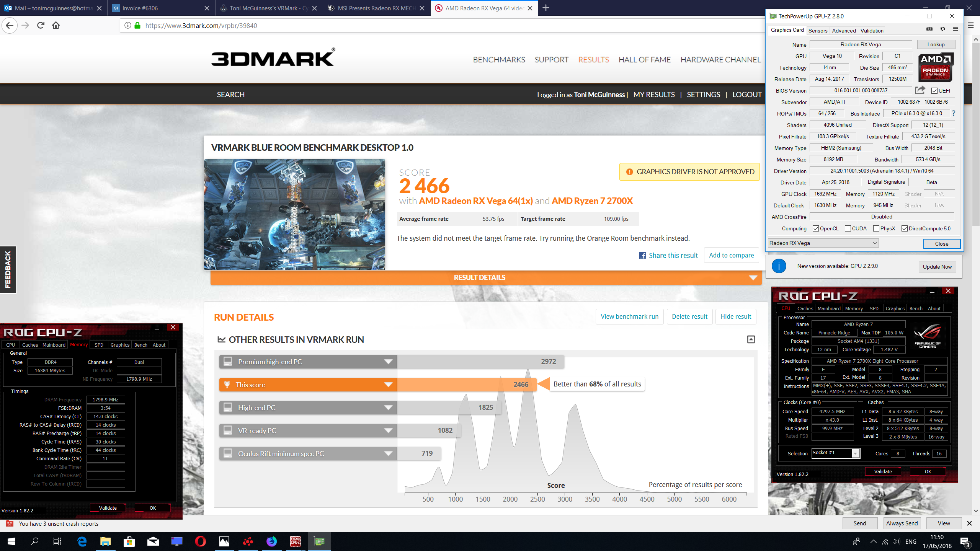Viewport: 980px width, 551px height.
Task: Open the Hall of Fame menu item
Action: [645, 60]
